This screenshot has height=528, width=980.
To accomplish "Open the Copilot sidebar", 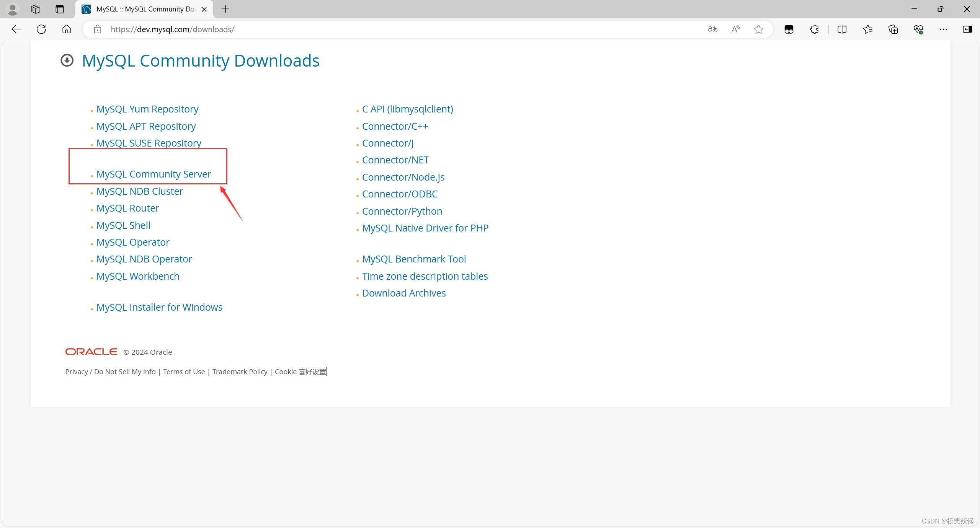I will [968, 29].
